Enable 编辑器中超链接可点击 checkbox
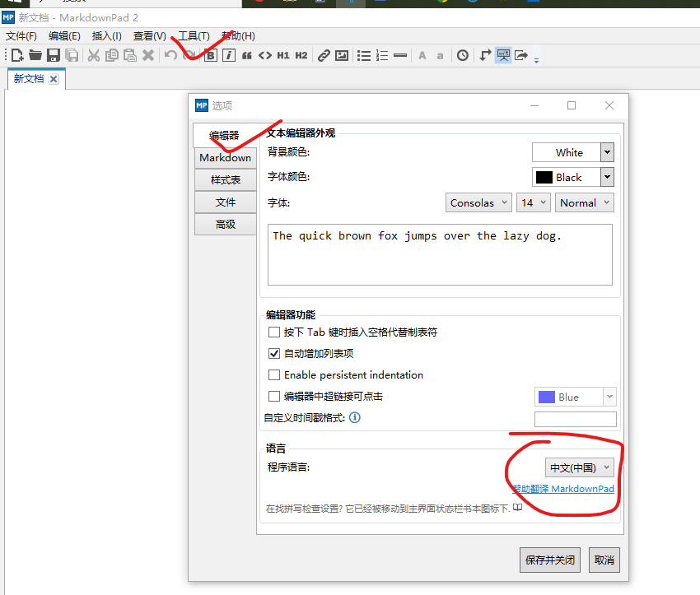The width and height of the screenshot is (700, 595). [x=274, y=396]
